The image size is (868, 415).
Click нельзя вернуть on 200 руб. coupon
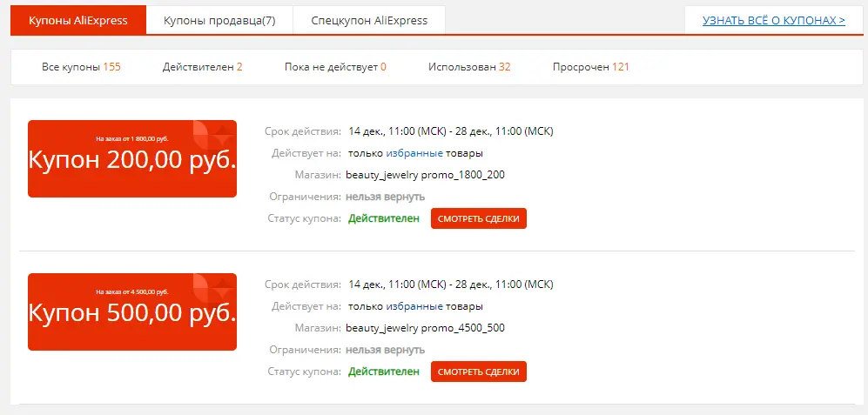pos(386,197)
